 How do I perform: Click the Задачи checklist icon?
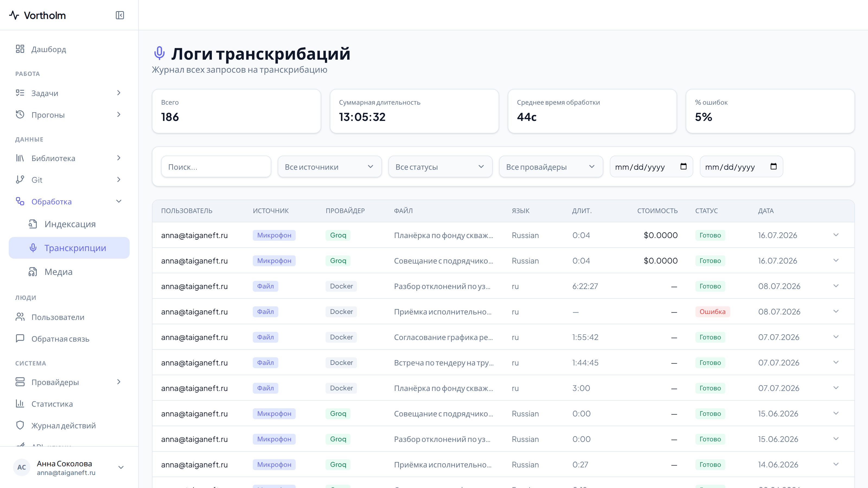[x=20, y=93]
